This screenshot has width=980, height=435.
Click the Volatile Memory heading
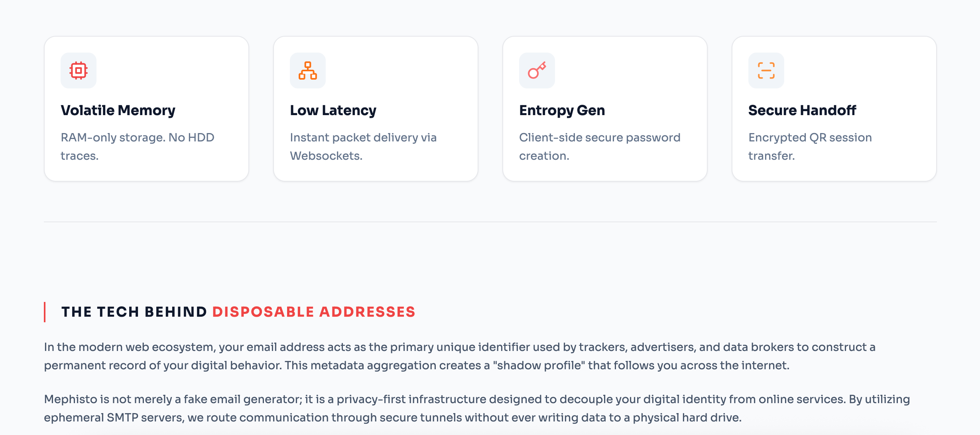118,110
